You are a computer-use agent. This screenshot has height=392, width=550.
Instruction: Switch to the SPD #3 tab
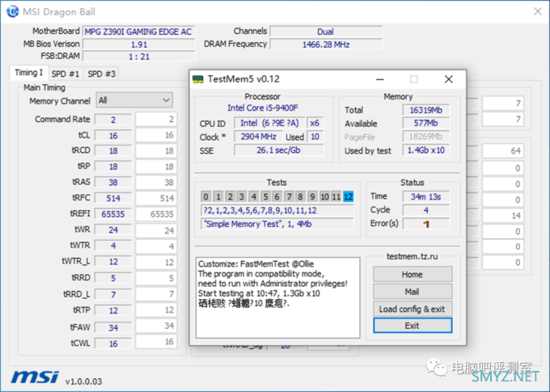click(x=101, y=74)
